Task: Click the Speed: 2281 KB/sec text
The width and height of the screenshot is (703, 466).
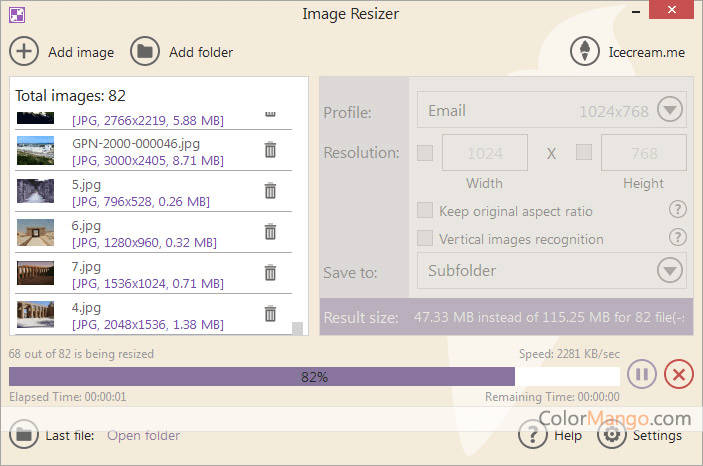Action: 569,354
